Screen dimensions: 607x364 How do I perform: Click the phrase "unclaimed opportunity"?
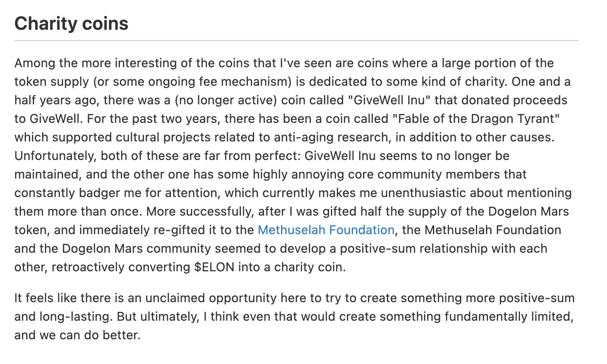[210, 298]
